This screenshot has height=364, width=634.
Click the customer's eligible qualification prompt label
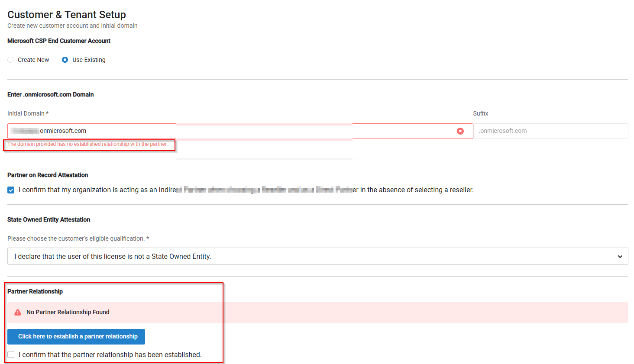pos(78,238)
